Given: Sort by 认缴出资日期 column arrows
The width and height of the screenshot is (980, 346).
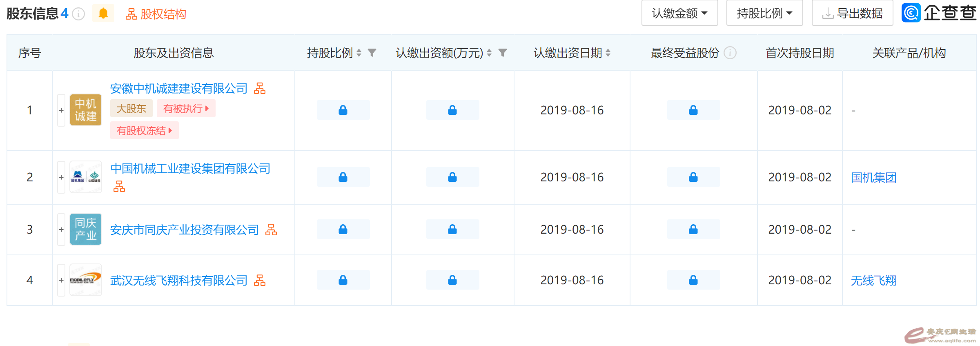Looking at the screenshot, I should pyautogui.click(x=608, y=53).
